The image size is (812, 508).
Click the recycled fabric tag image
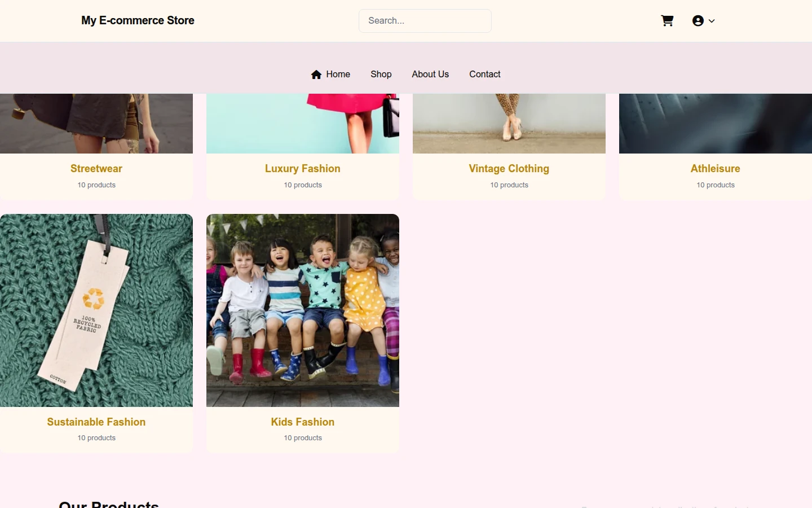(x=96, y=310)
